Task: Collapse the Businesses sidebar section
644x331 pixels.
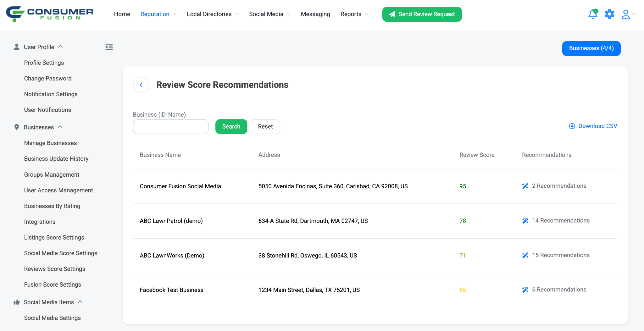Action: coord(60,127)
